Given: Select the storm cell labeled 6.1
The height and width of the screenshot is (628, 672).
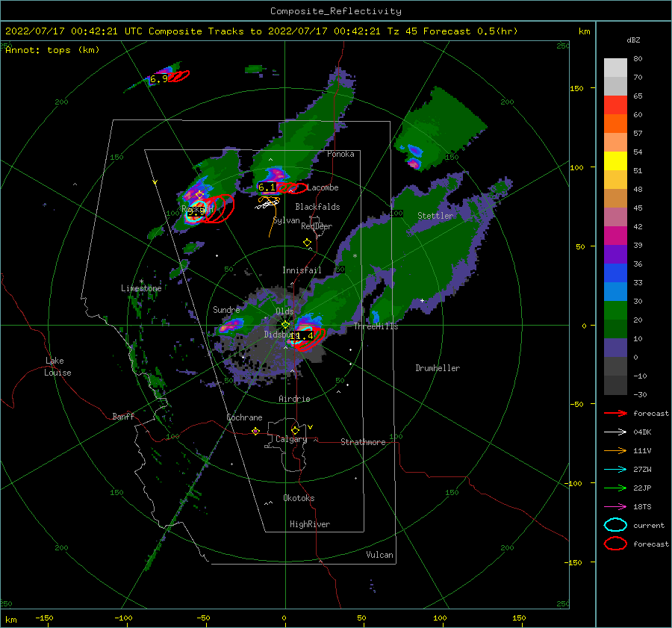Looking at the screenshot, I should pos(267,187).
